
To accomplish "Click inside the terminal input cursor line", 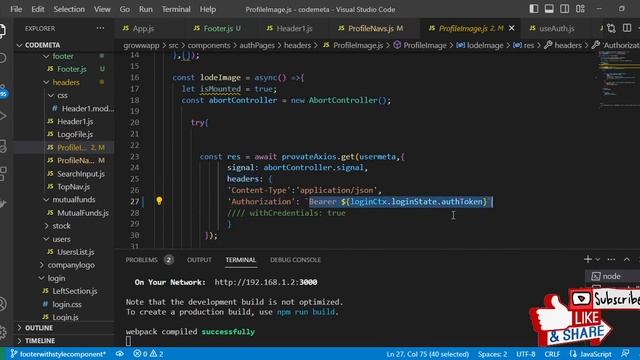I will pos(129,341).
